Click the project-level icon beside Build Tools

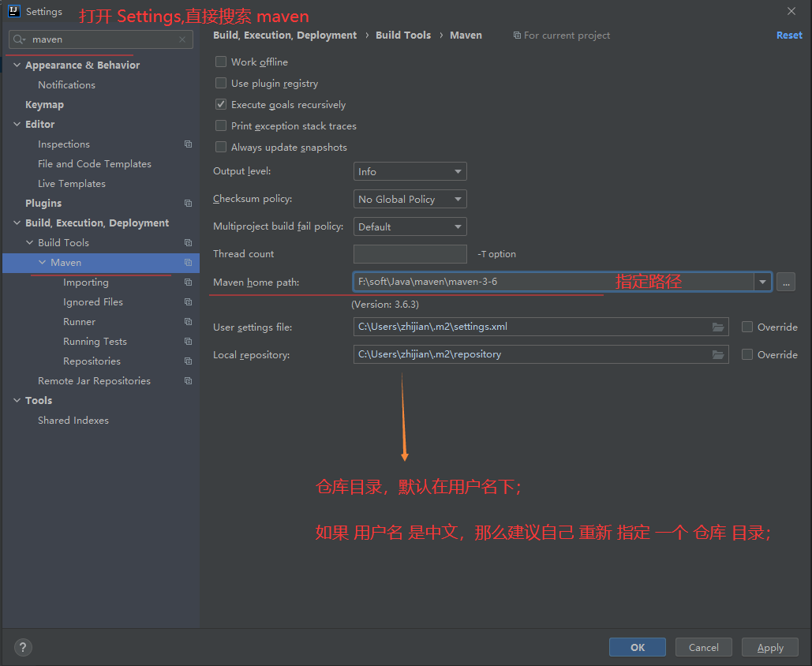pyautogui.click(x=188, y=242)
